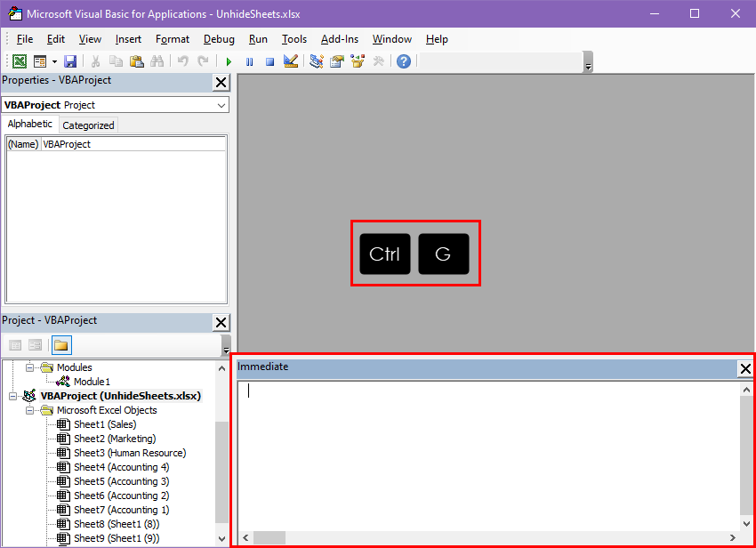Viewport: 756px width, 548px height.
Task: Select Module1 in the project tree
Action: point(92,382)
